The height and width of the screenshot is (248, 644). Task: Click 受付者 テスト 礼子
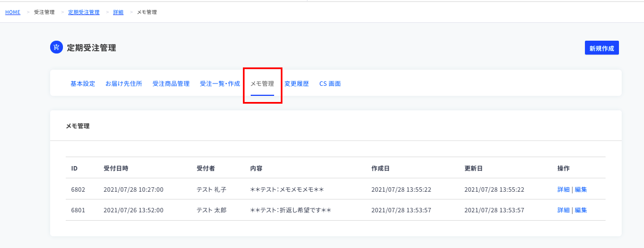click(212, 189)
